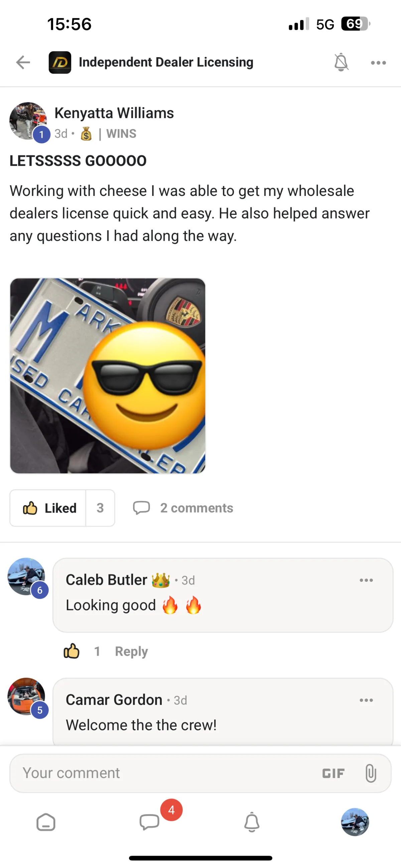Show the post's 3 likes count
This screenshot has width=401, height=868.
tap(100, 508)
